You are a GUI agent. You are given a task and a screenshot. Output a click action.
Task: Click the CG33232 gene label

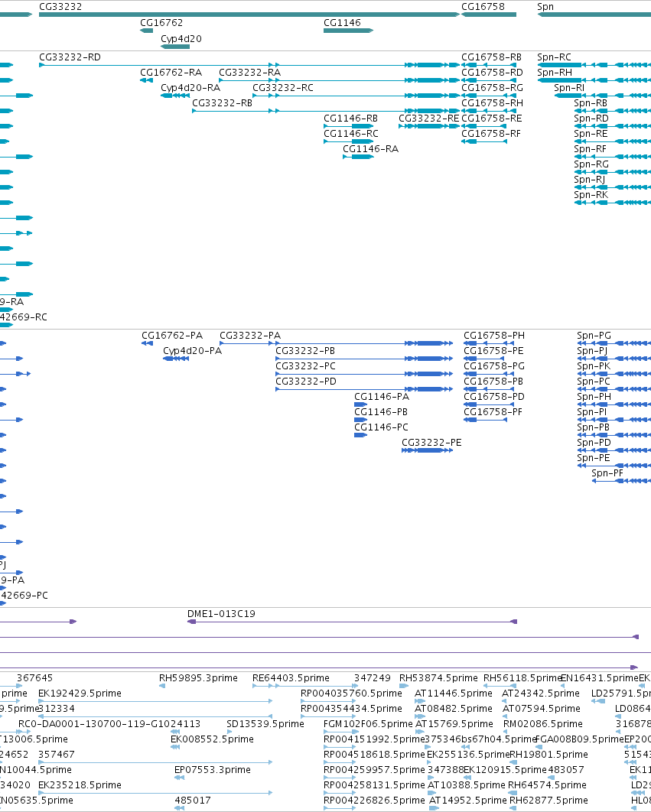click(x=60, y=7)
